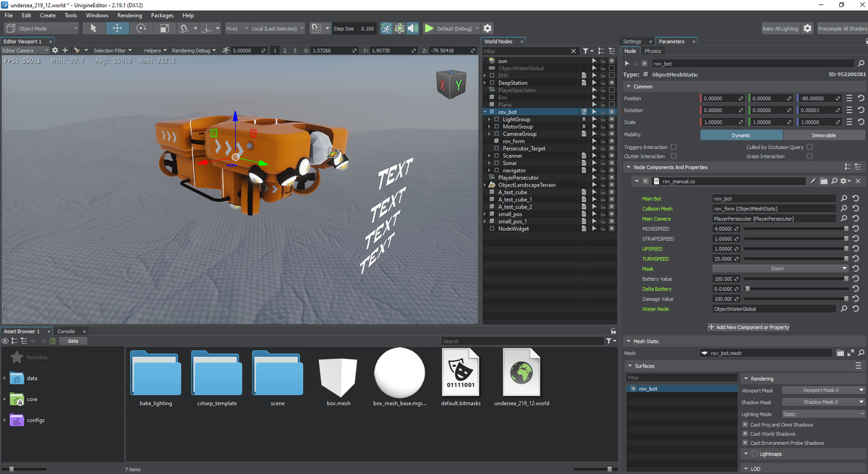The image size is (868, 474).
Task: Open the Helpers dropdown
Action: click(x=155, y=51)
